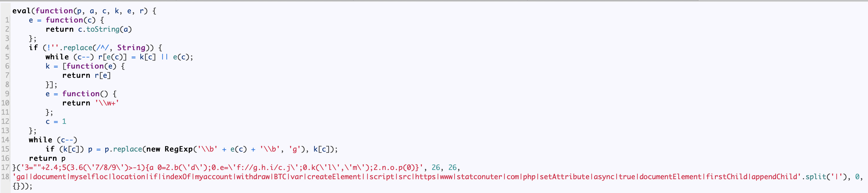
Task: Click the RegExp constructor name
Action: tap(179, 149)
